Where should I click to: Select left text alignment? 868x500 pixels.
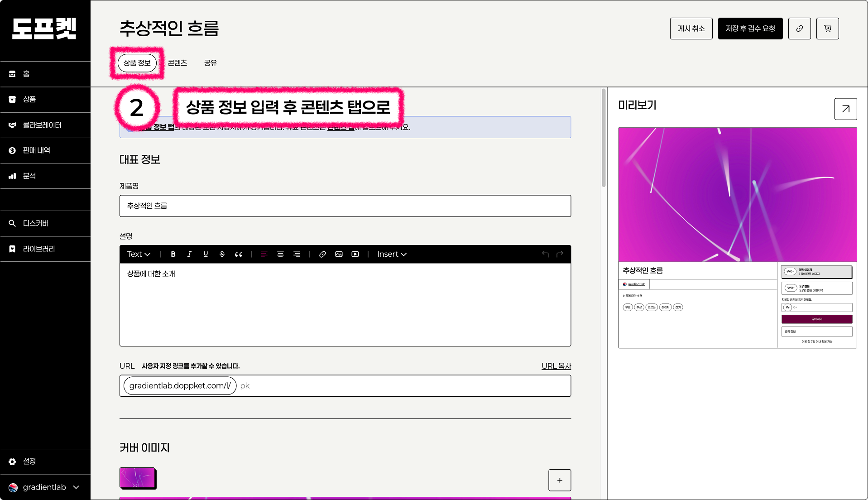(264, 254)
